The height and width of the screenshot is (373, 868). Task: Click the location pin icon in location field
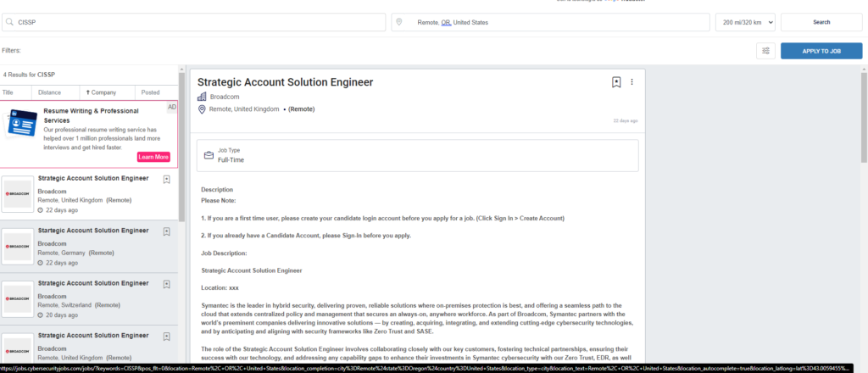click(x=398, y=22)
